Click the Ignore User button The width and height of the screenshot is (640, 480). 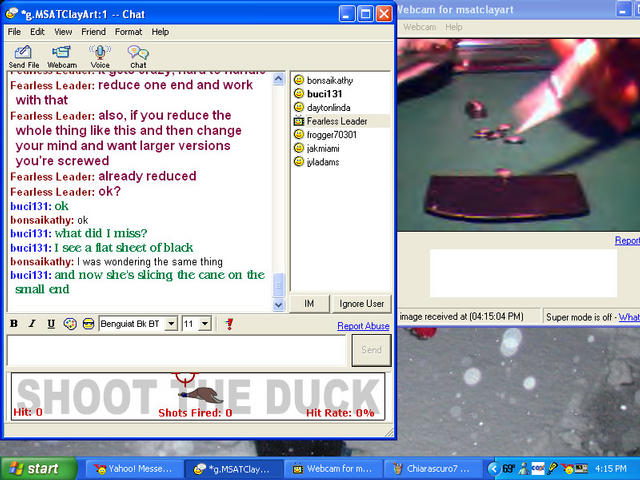point(362,304)
